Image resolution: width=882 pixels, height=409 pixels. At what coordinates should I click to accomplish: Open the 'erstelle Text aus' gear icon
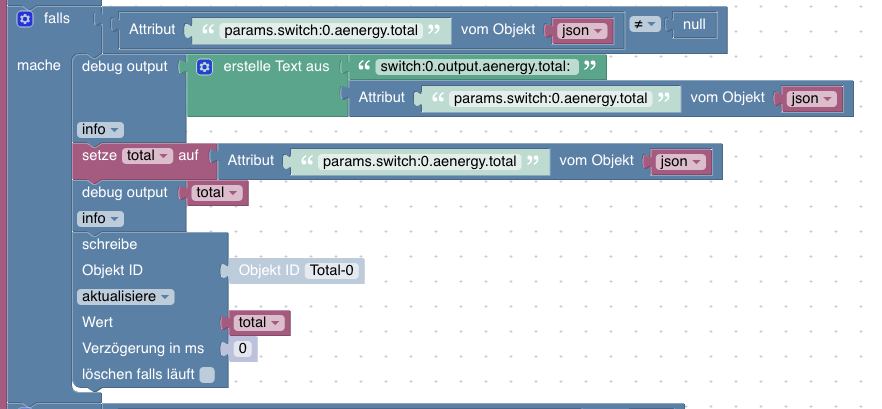click(x=204, y=67)
